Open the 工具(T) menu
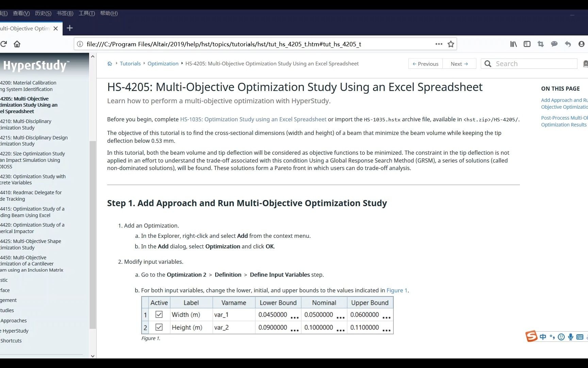The width and height of the screenshot is (588, 368). [86, 13]
